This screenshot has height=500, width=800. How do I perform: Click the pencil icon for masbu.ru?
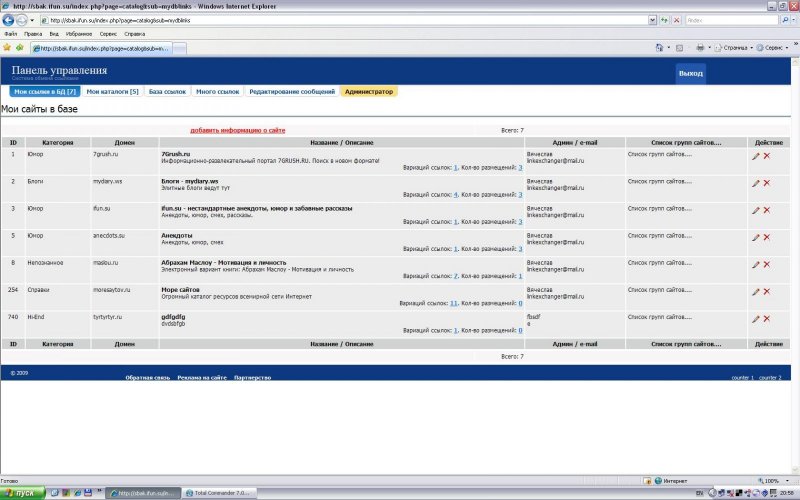[x=756, y=264]
